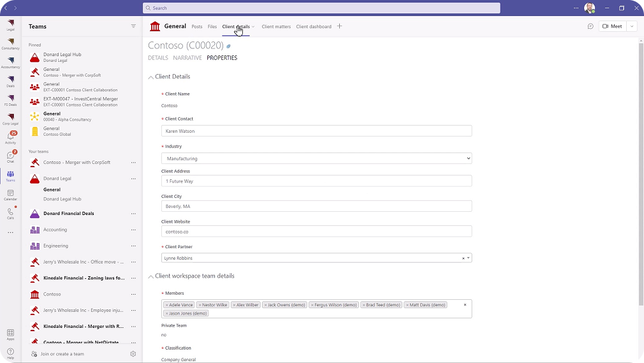Remove Jason Jones (demo) from Members
644x363 pixels.
[166, 313]
